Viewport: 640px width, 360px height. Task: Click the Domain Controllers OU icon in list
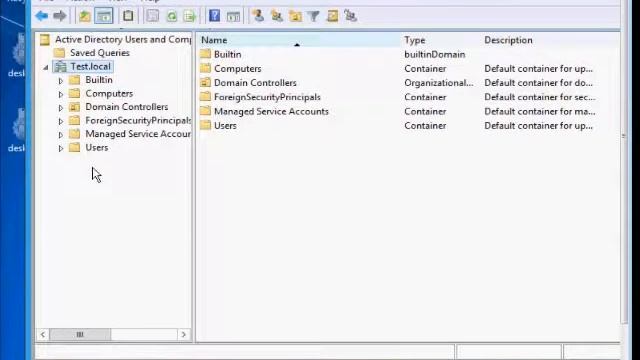coord(205,82)
